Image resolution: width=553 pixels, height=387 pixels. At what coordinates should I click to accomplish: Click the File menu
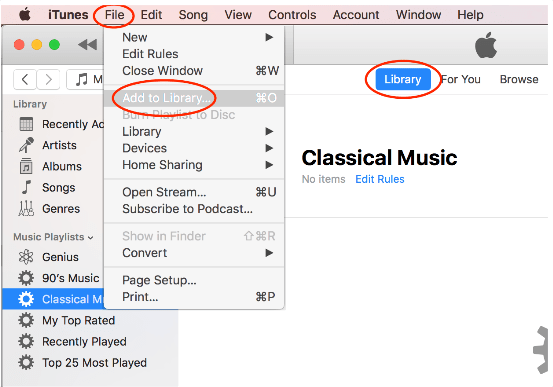pos(114,15)
